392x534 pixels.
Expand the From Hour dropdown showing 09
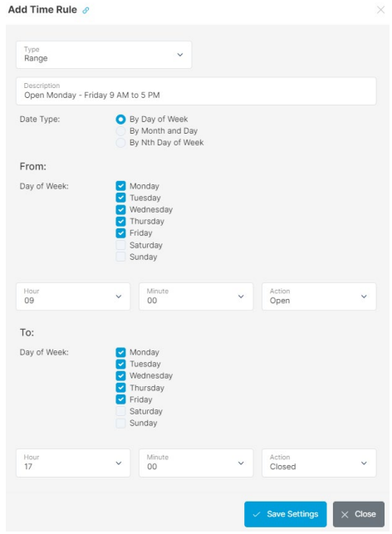pos(73,296)
